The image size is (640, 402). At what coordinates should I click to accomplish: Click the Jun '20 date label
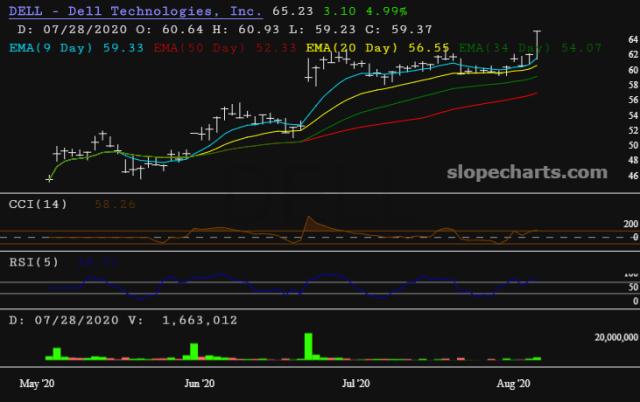point(202,383)
